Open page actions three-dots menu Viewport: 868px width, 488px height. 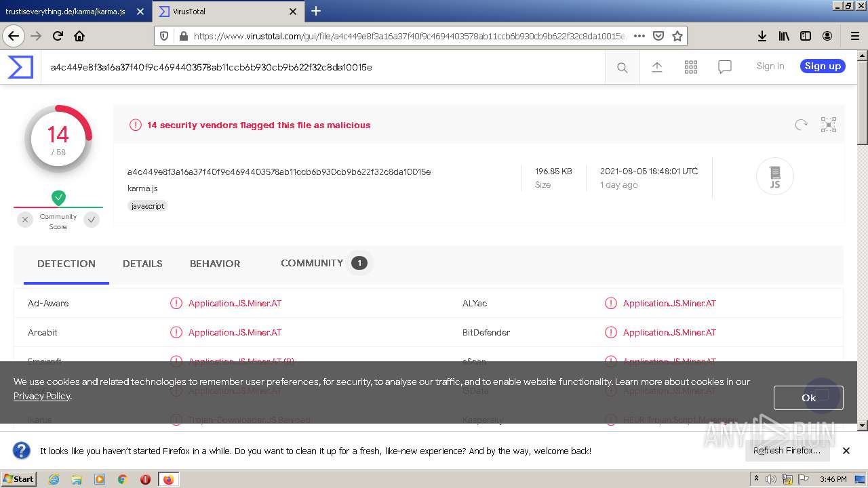[639, 36]
